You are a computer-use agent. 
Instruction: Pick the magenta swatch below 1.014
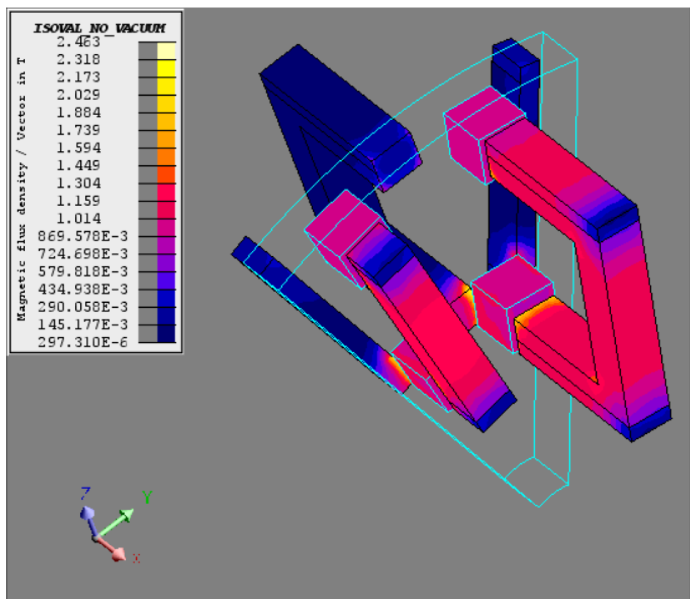coord(166,228)
